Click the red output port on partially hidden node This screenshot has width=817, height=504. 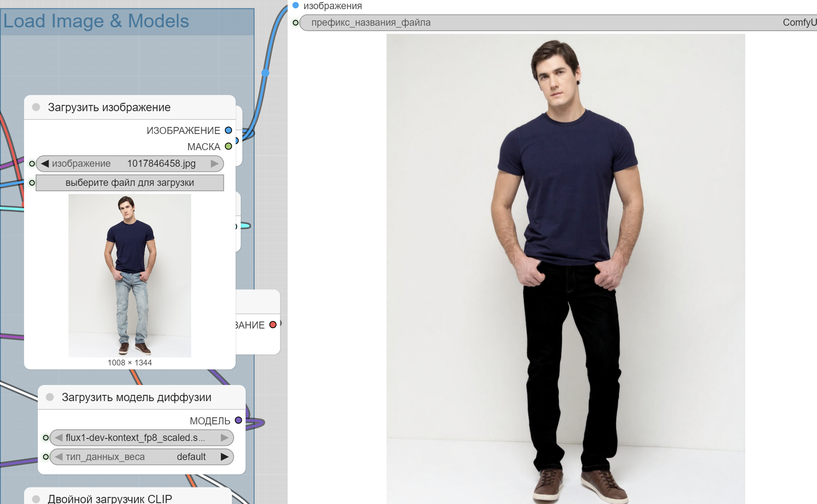[x=273, y=325]
